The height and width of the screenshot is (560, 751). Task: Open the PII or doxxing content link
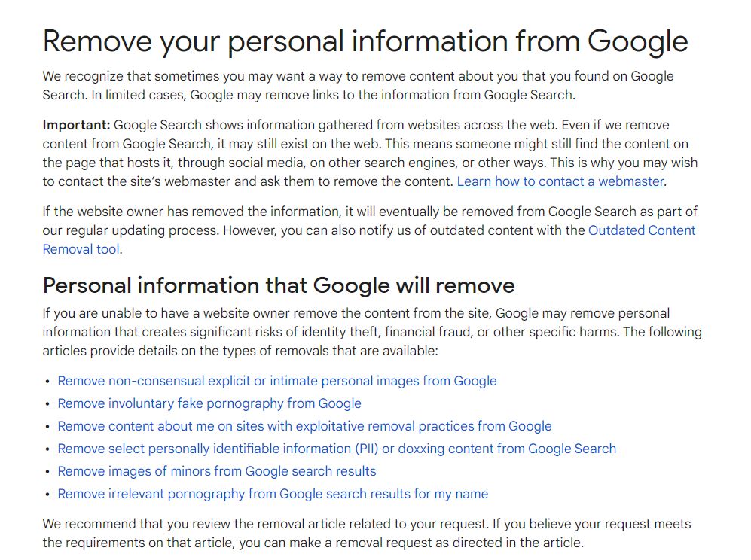[x=337, y=449]
